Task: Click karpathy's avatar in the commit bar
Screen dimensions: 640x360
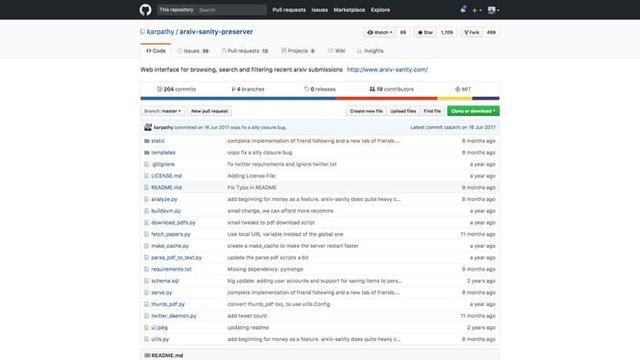Action: point(148,127)
